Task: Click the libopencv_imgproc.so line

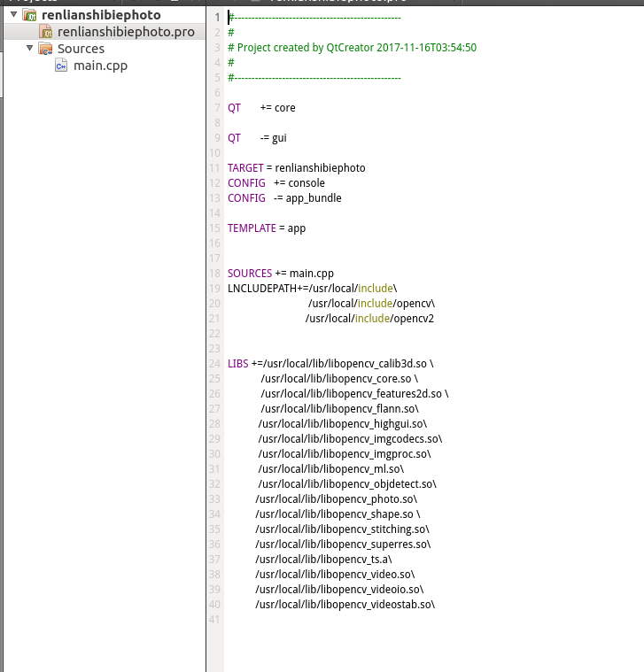Action: 345,454
